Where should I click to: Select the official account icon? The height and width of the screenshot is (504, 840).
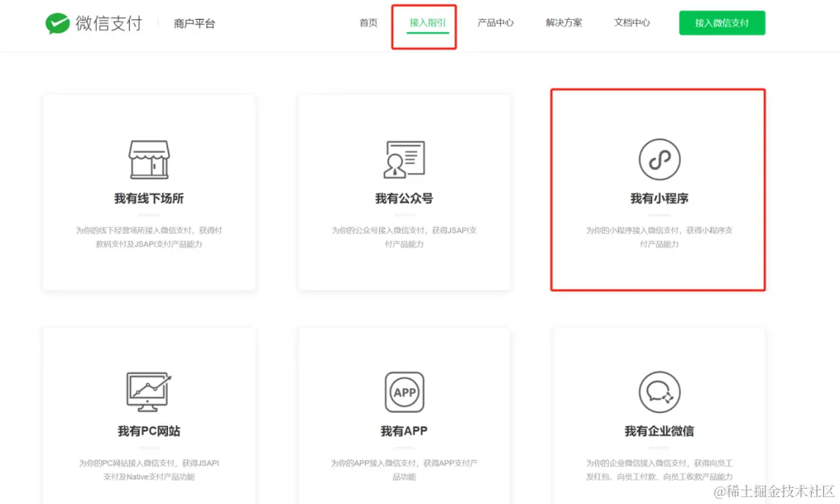(404, 159)
